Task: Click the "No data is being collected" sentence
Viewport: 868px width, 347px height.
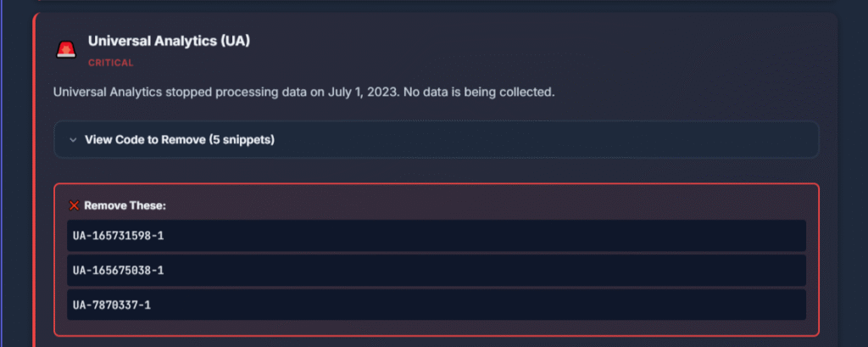Action: (479, 91)
